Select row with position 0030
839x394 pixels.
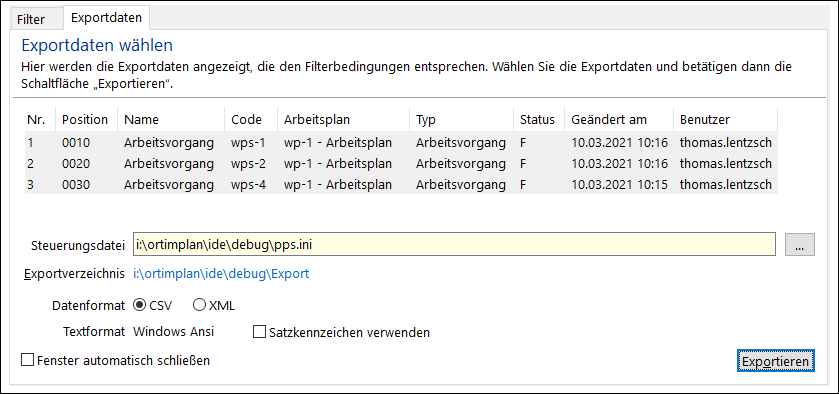[401, 185]
